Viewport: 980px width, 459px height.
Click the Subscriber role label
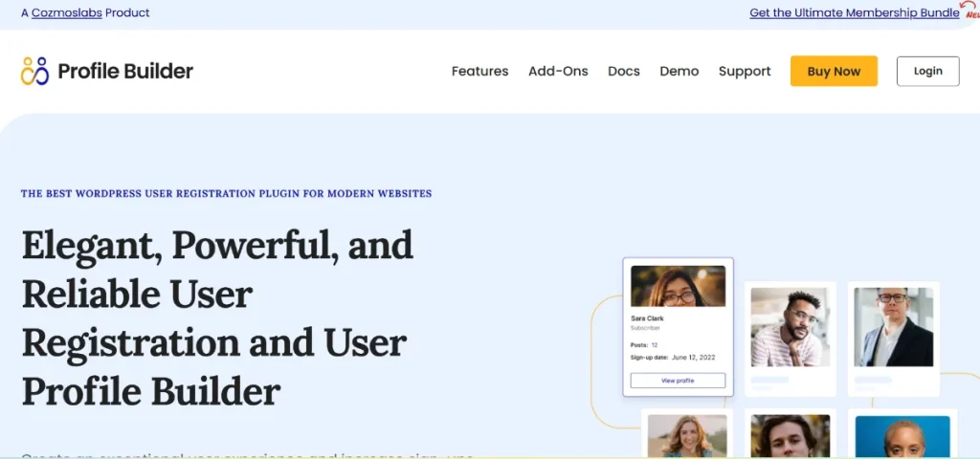pyautogui.click(x=645, y=328)
